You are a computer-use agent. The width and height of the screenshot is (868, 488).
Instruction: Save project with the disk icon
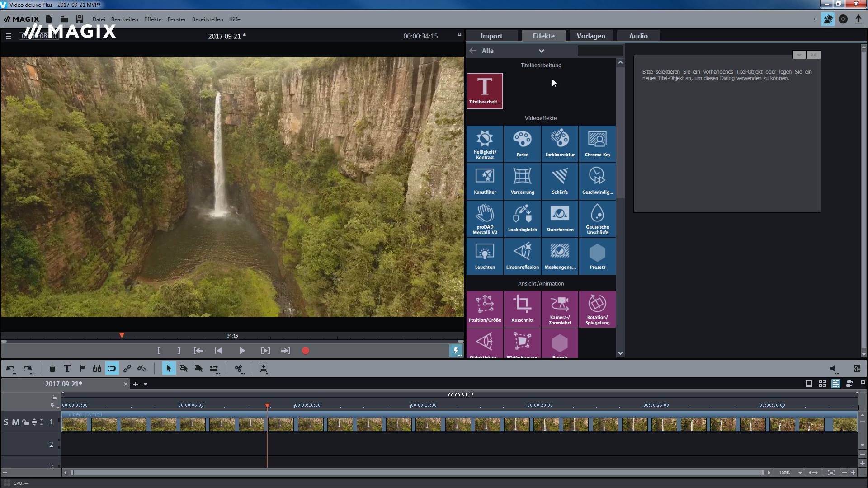click(80, 19)
